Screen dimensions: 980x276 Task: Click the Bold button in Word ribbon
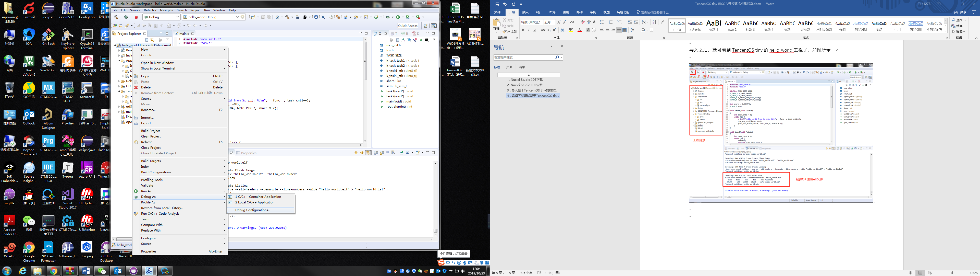click(523, 30)
